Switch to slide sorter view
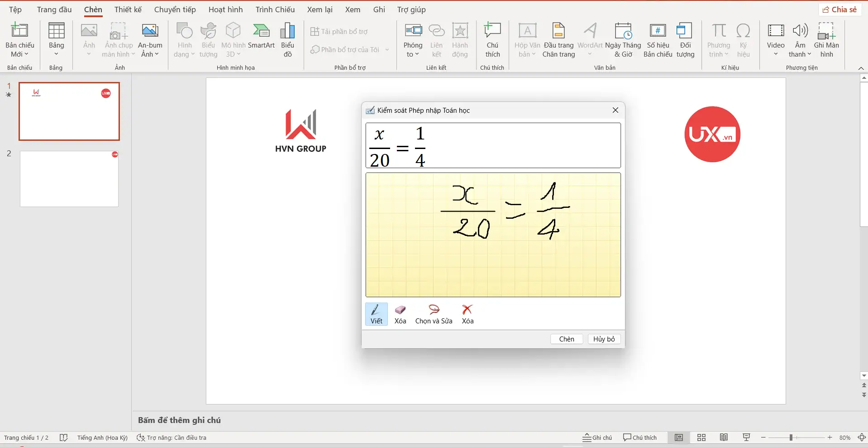Screen dimensions: 868x447 pos(701,437)
